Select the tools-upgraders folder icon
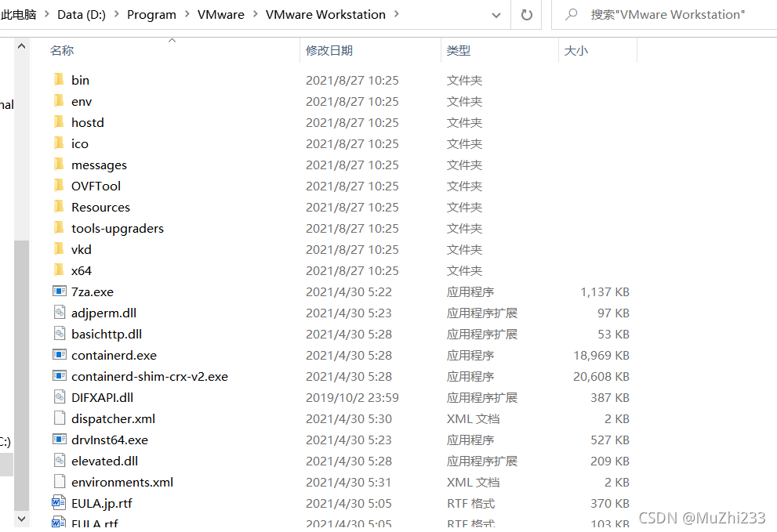This screenshot has width=777, height=532. [x=59, y=228]
